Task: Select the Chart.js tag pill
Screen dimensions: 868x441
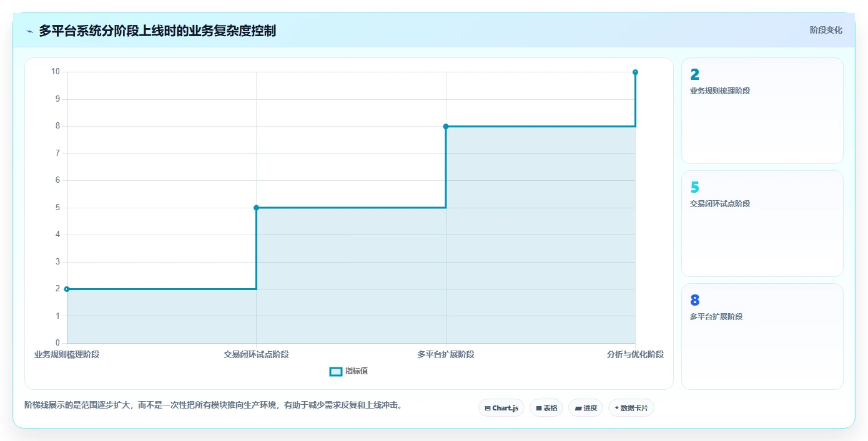Action: pyautogui.click(x=501, y=408)
